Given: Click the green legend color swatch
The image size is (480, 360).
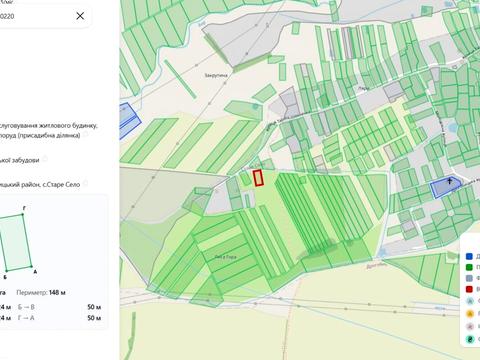Looking at the screenshot, I should click(469, 267).
